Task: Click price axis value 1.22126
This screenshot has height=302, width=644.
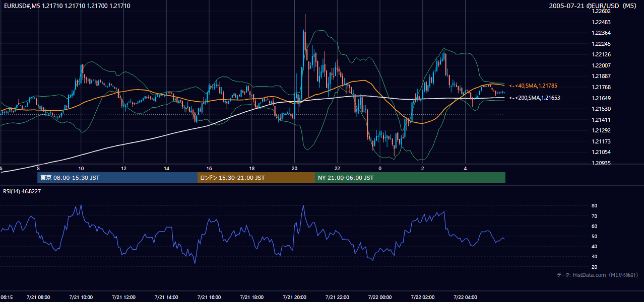Action: 601,54
